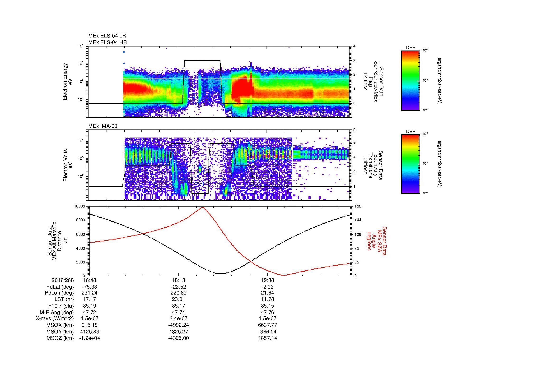The height and width of the screenshot is (392, 555).
Task: Click the MSOY value -386.04
Action: point(268,332)
